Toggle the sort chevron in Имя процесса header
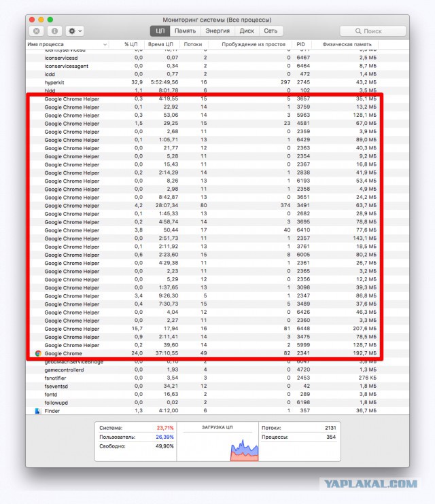Viewport: 435px width, 504px height. [105, 44]
